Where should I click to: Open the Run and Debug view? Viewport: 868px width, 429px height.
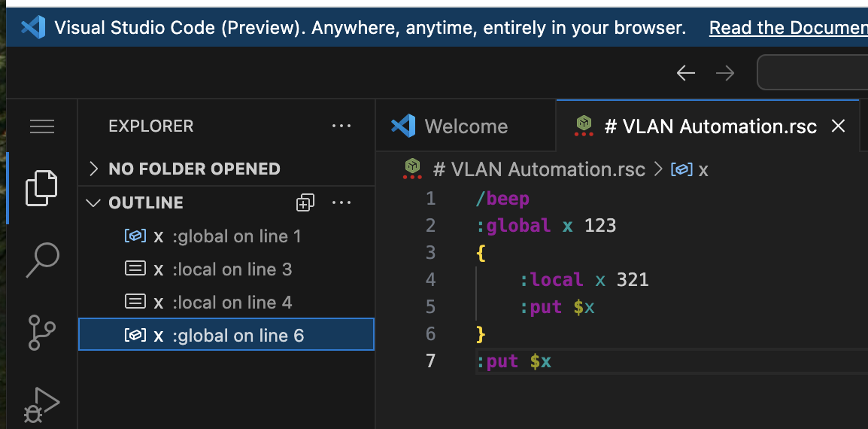42,405
